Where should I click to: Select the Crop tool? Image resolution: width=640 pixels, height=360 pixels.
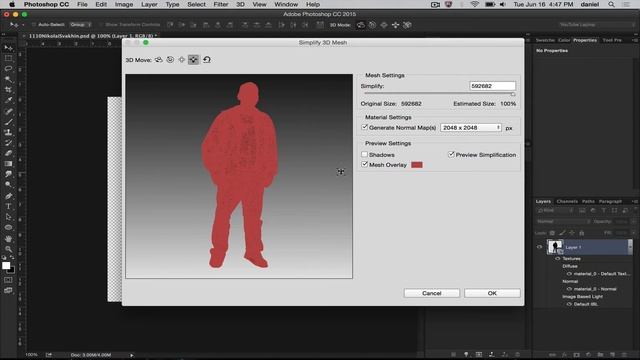(x=8, y=90)
